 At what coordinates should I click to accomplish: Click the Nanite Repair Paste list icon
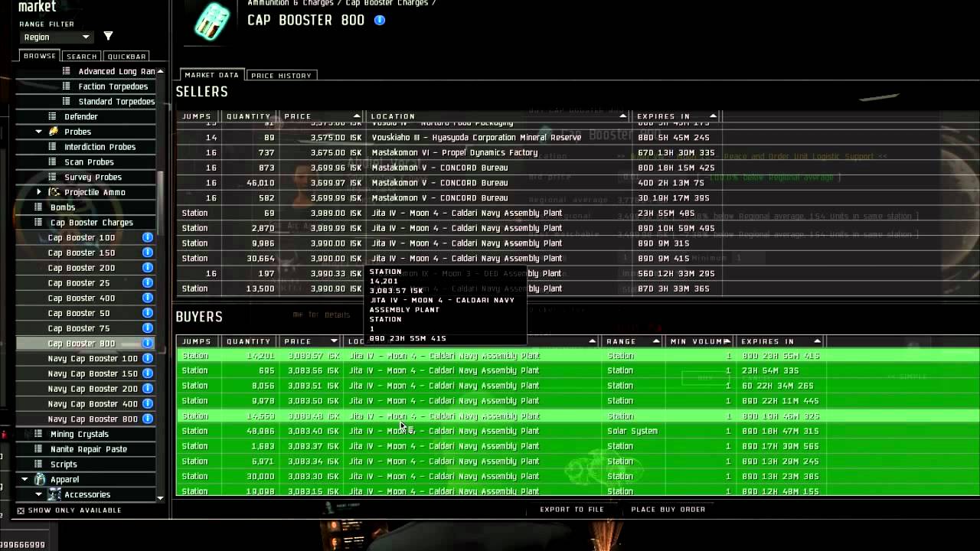click(38, 449)
